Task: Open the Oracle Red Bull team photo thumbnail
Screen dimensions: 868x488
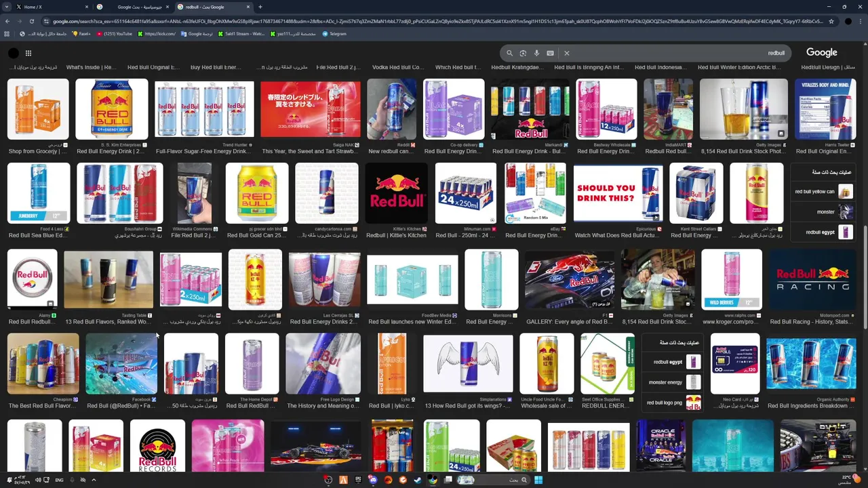Action: (661, 446)
